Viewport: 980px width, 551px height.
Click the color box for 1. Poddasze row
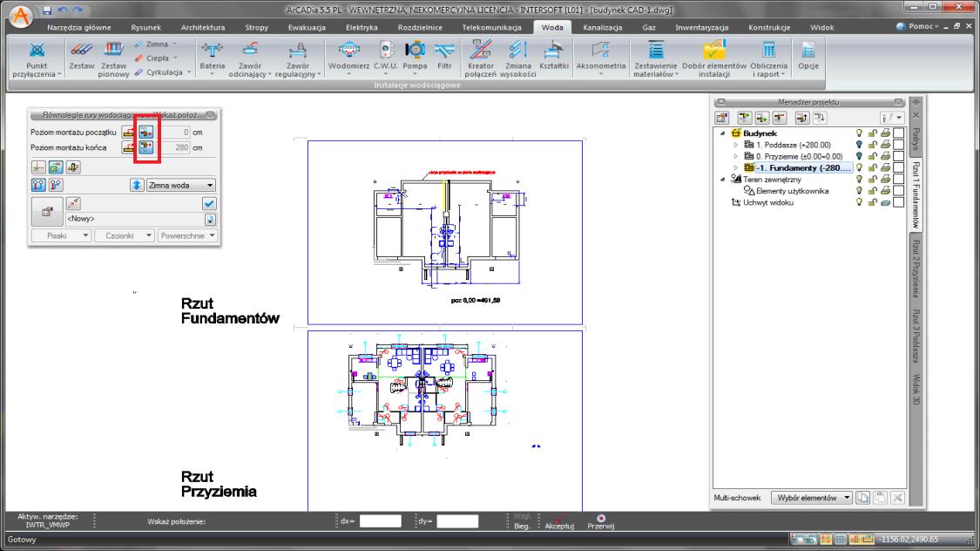pyautogui.click(x=899, y=145)
